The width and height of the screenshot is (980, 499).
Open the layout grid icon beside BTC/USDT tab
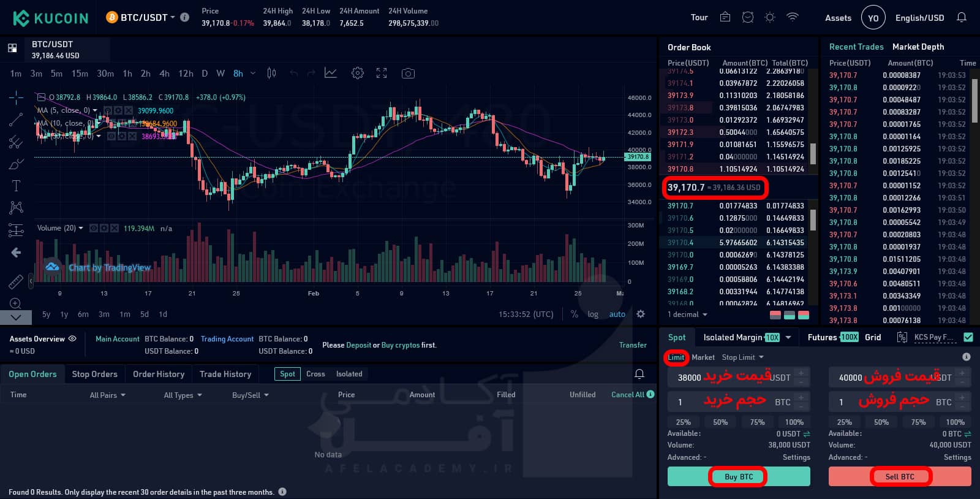coord(12,48)
